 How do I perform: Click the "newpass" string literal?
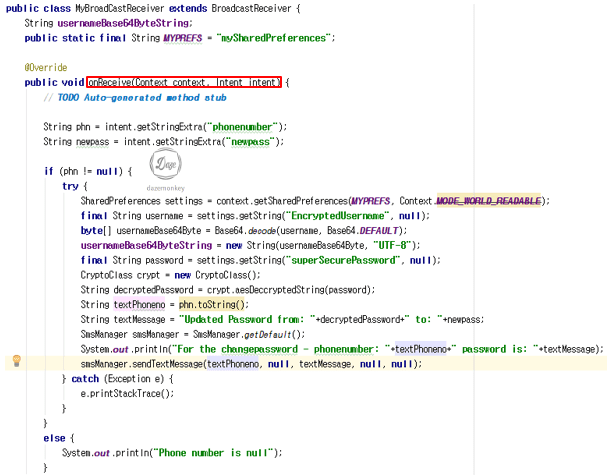250,142
